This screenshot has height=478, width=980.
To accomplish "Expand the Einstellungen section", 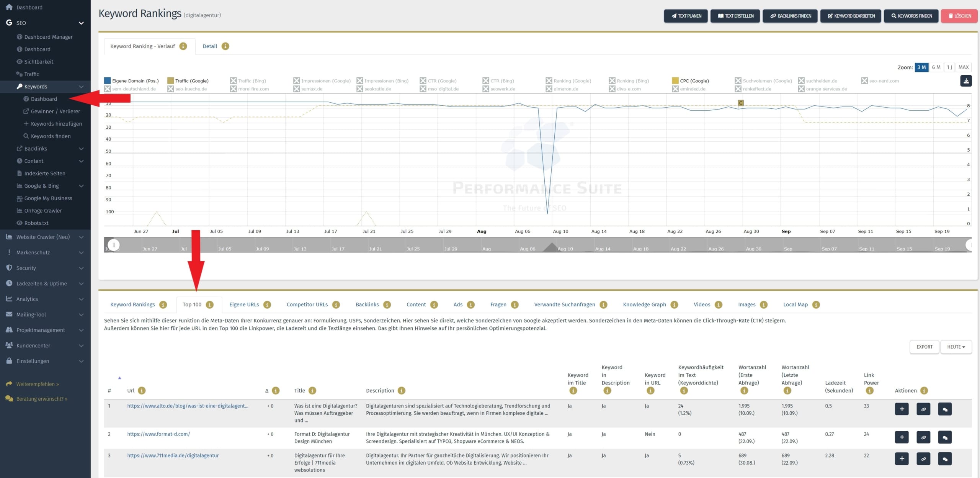I will coord(81,361).
